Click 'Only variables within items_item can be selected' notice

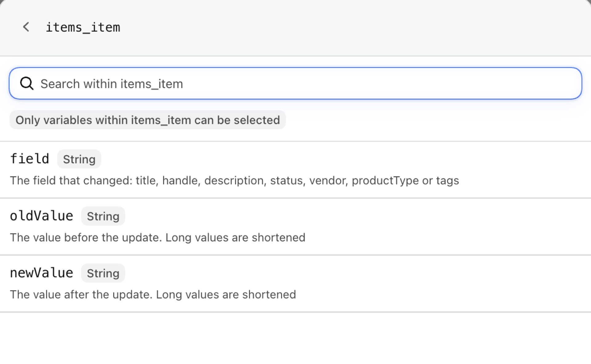tap(148, 120)
